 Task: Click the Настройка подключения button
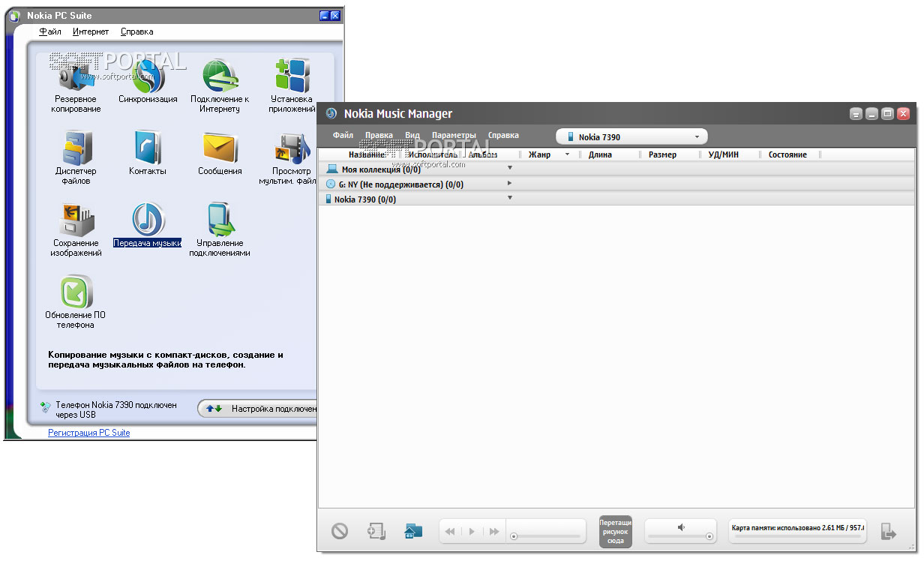point(257,409)
